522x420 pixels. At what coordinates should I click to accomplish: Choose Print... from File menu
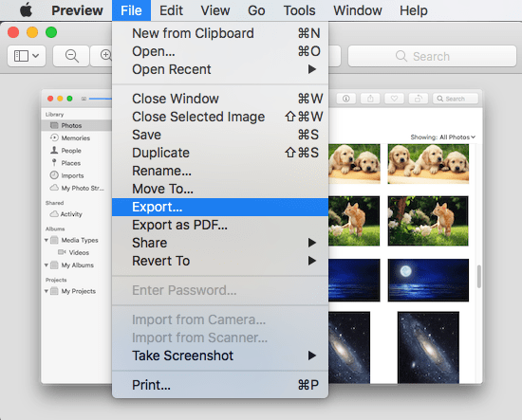coord(220,385)
